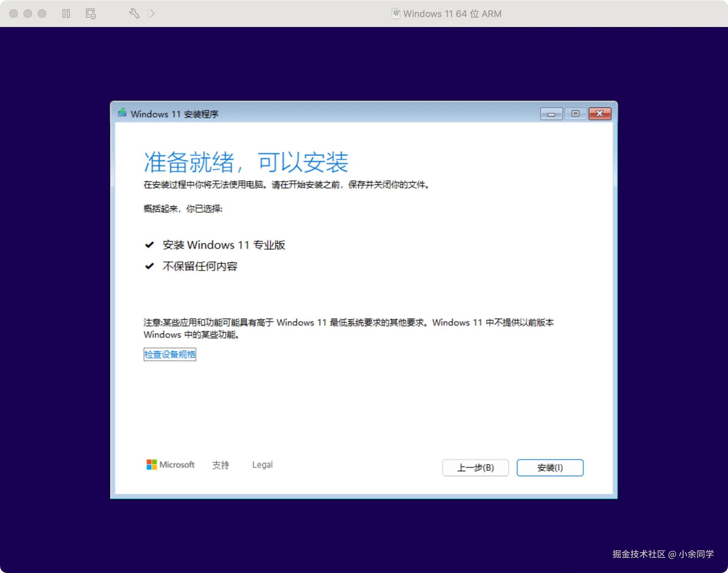The height and width of the screenshot is (573, 728).
Task: Open the Legal link
Action: 262,465
